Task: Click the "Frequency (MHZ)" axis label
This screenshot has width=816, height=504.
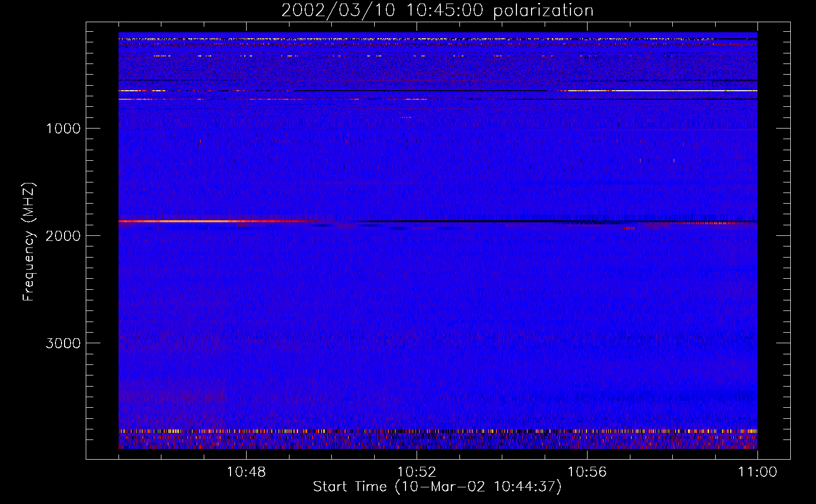Action: 29,242
